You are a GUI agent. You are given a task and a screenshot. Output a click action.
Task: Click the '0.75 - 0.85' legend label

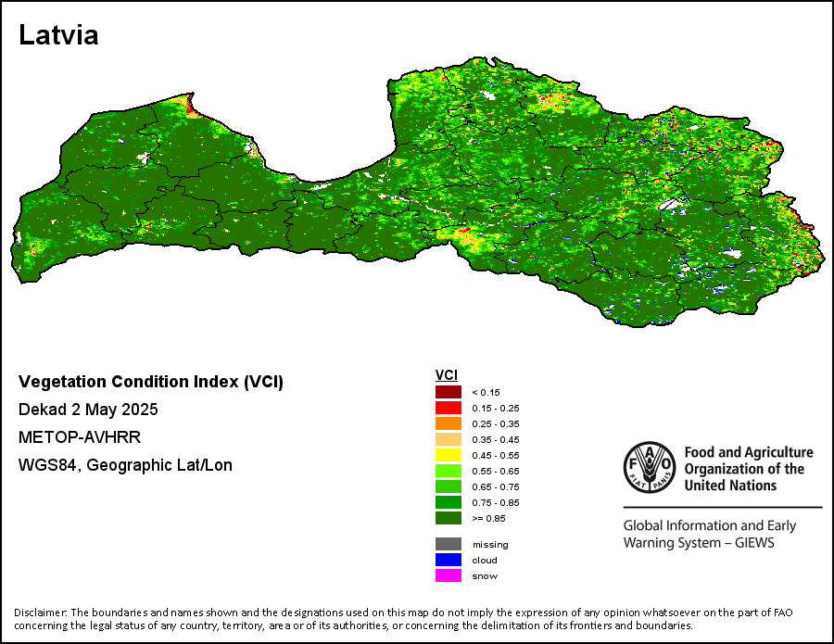[x=496, y=502]
